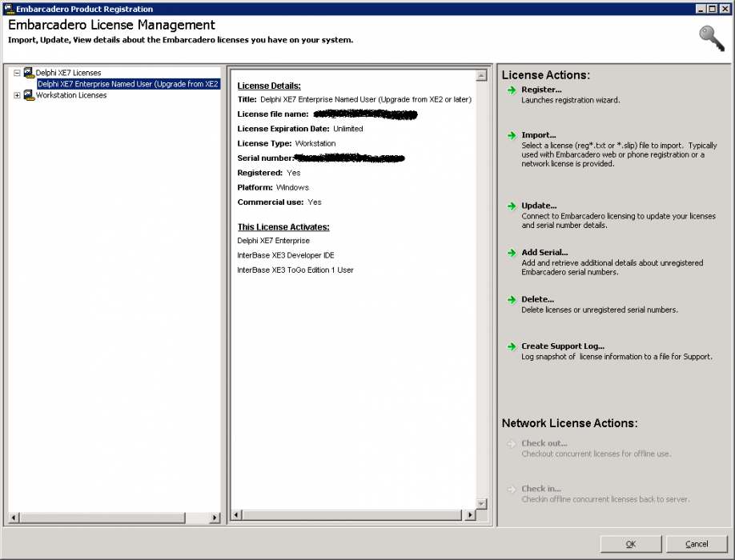Open Create Support Log action
The image size is (735, 560).
click(x=563, y=346)
